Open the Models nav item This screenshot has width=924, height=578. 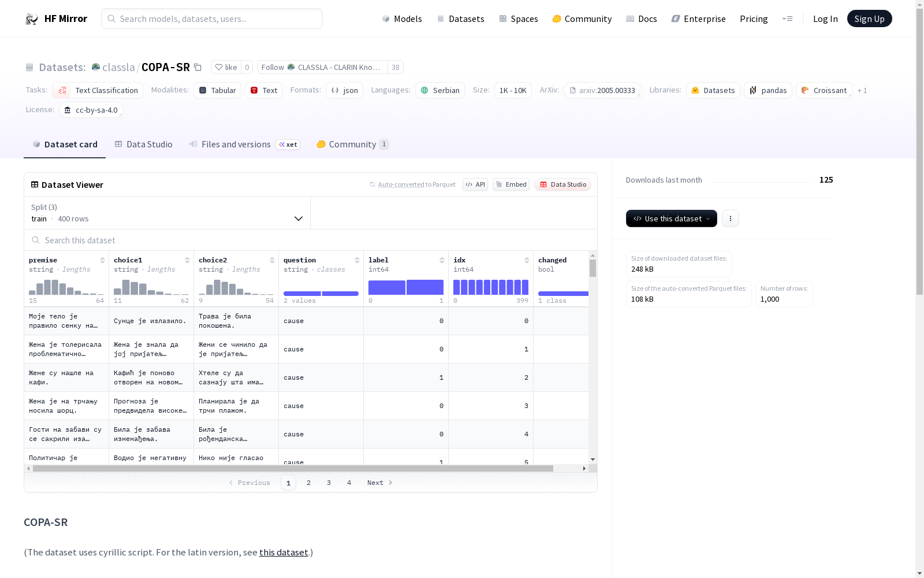402,18
